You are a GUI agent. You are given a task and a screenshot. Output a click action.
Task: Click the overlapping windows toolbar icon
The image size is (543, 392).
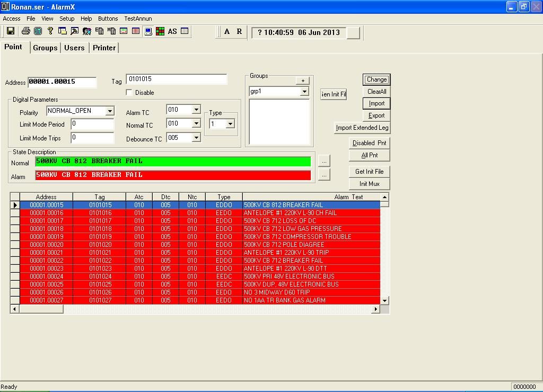click(63, 31)
